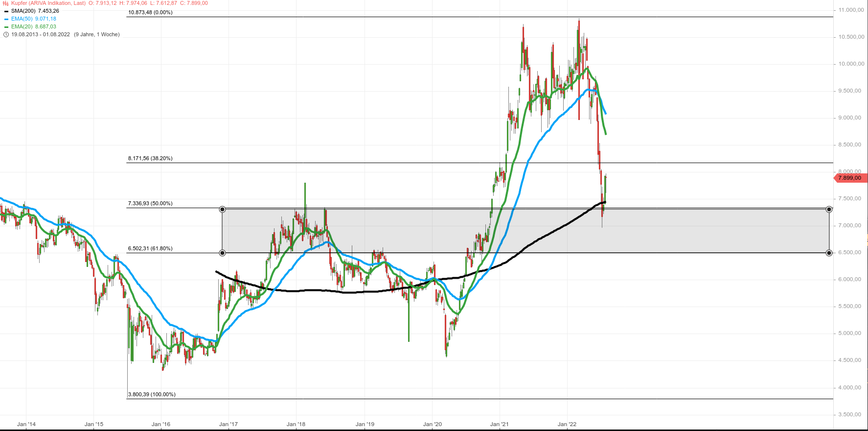Select the Fibonacci label 6.502,31 (61.80%)
Viewport: 868px width, 431px height.
pyautogui.click(x=150, y=248)
